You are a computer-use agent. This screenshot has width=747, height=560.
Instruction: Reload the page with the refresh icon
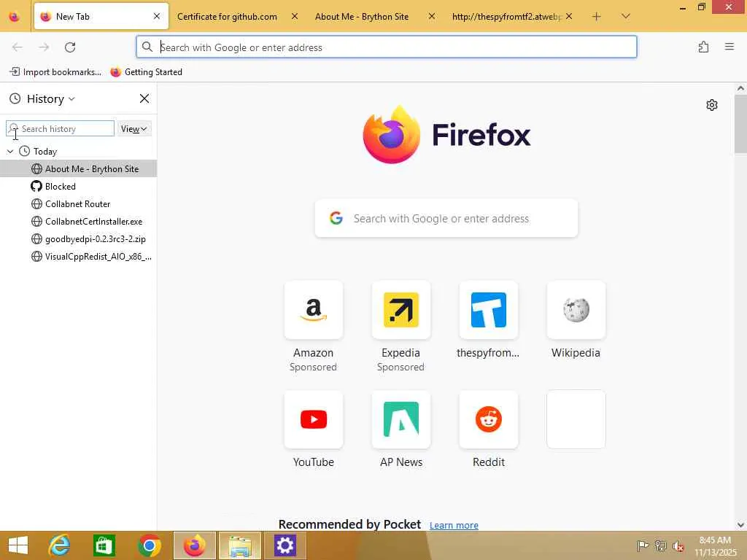pos(70,47)
